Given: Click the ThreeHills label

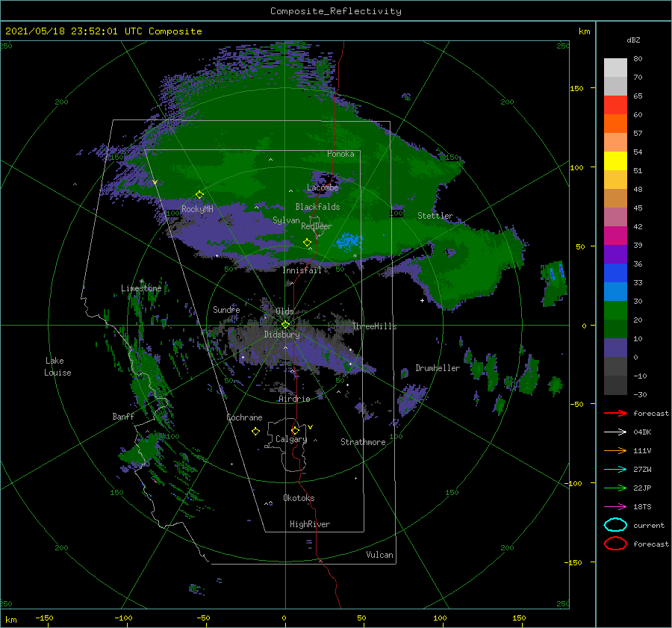Looking at the screenshot, I should click(x=375, y=326).
